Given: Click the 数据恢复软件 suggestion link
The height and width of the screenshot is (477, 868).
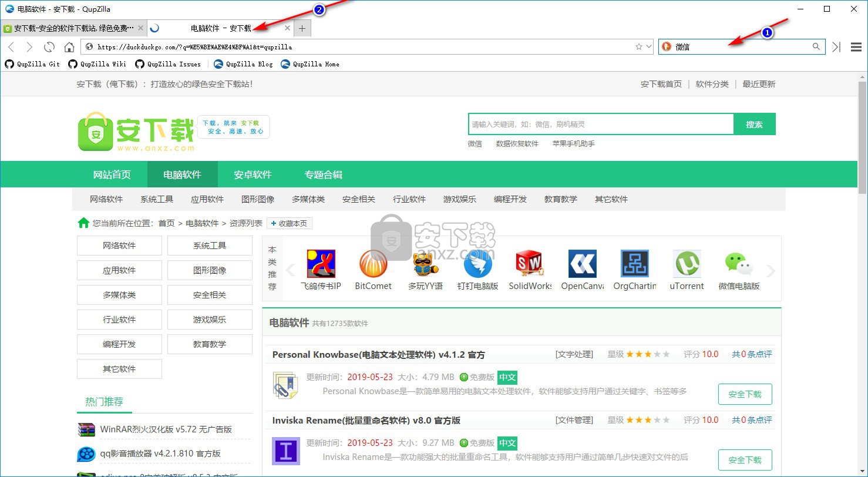Looking at the screenshot, I should [x=517, y=143].
